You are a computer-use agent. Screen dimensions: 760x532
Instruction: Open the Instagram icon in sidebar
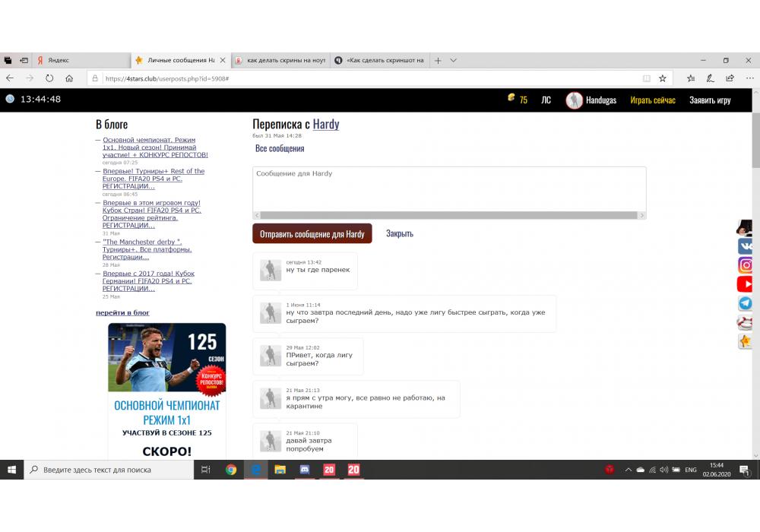pos(746,265)
